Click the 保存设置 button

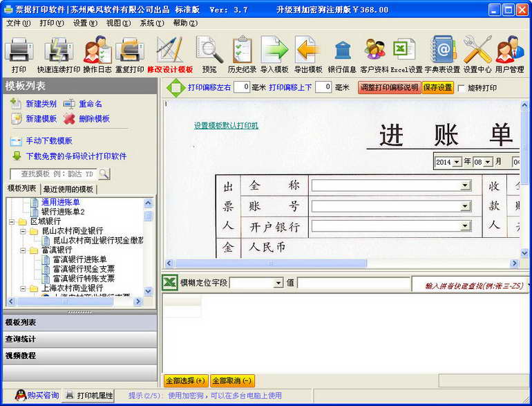click(437, 88)
